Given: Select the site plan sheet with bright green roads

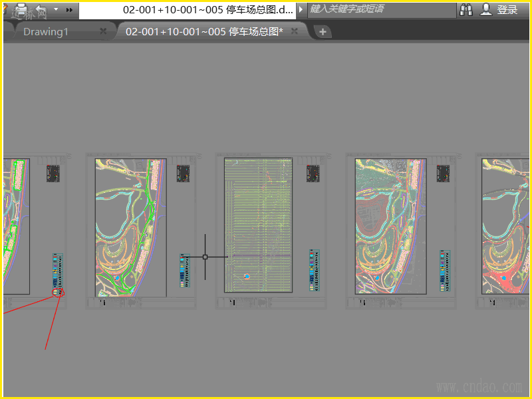Looking at the screenshot, I should (x=130, y=227).
